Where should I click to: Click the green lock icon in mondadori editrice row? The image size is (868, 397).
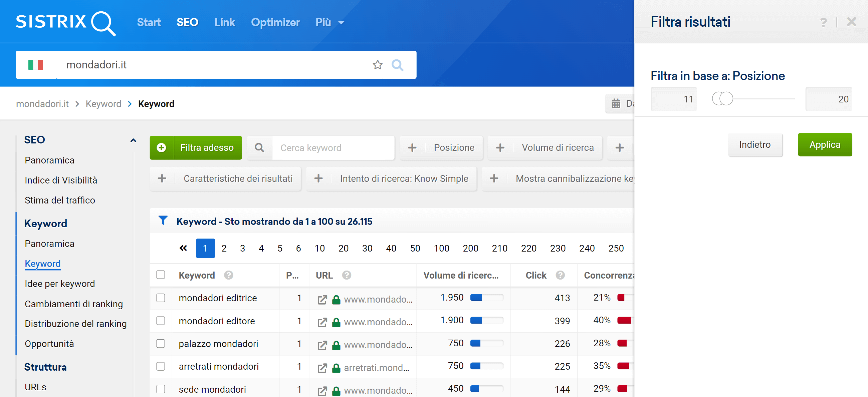tap(336, 299)
